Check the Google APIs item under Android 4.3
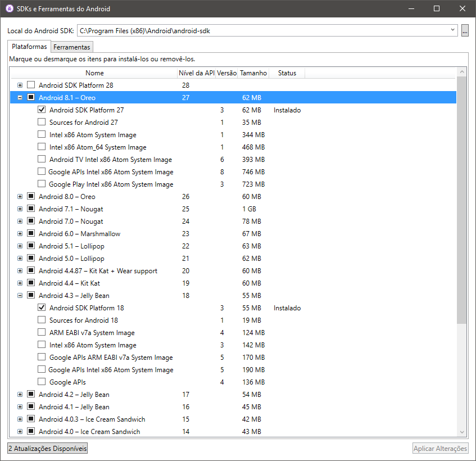The image size is (476, 461). (42, 382)
